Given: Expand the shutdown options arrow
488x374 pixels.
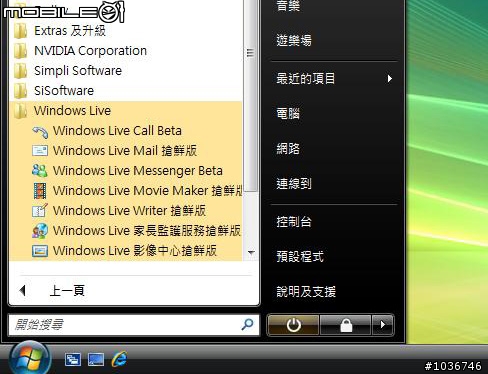Looking at the screenshot, I should (383, 325).
